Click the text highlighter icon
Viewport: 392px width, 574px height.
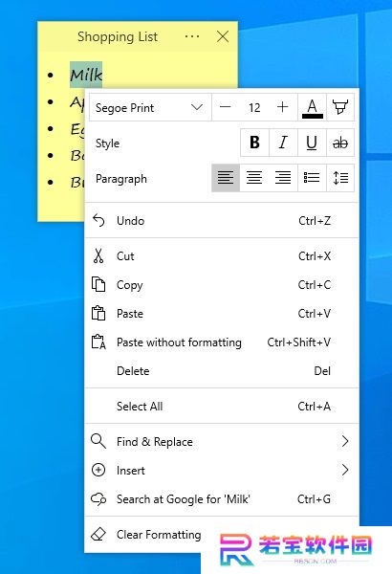click(x=340, y=107)
